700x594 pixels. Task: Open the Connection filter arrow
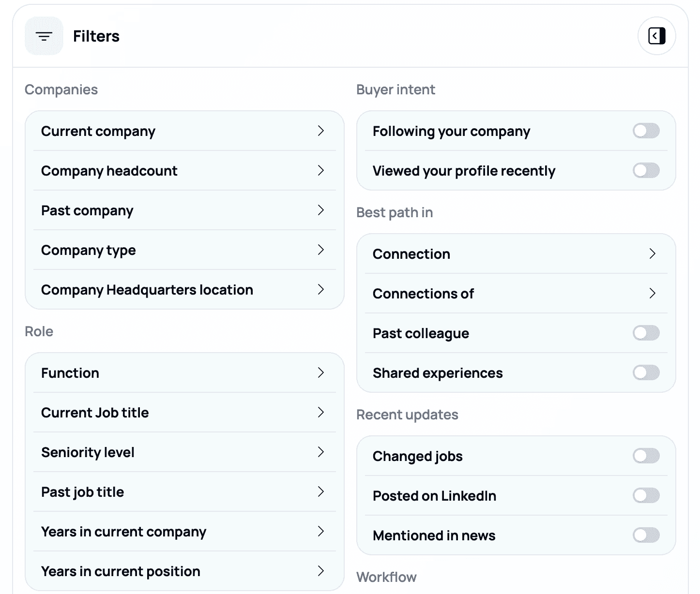(x=652, y=254)
